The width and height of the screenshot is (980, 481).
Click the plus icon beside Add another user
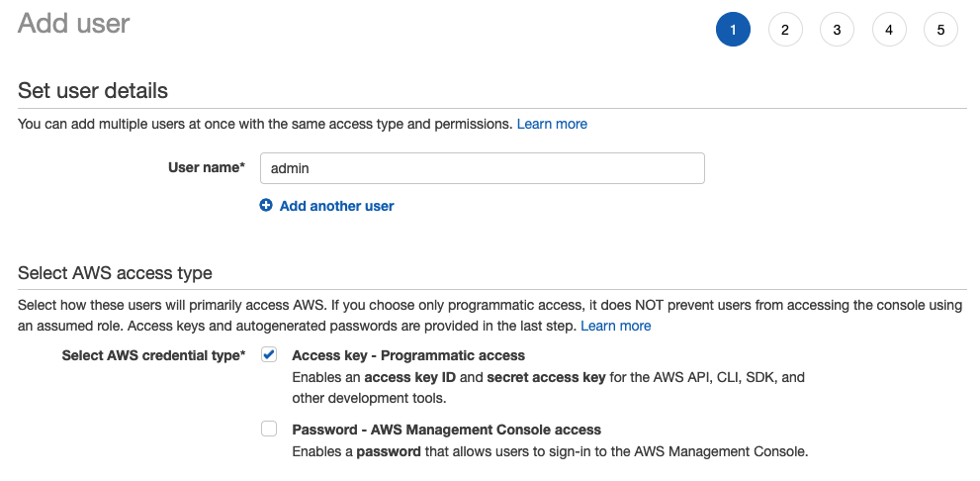coord(266,205)
